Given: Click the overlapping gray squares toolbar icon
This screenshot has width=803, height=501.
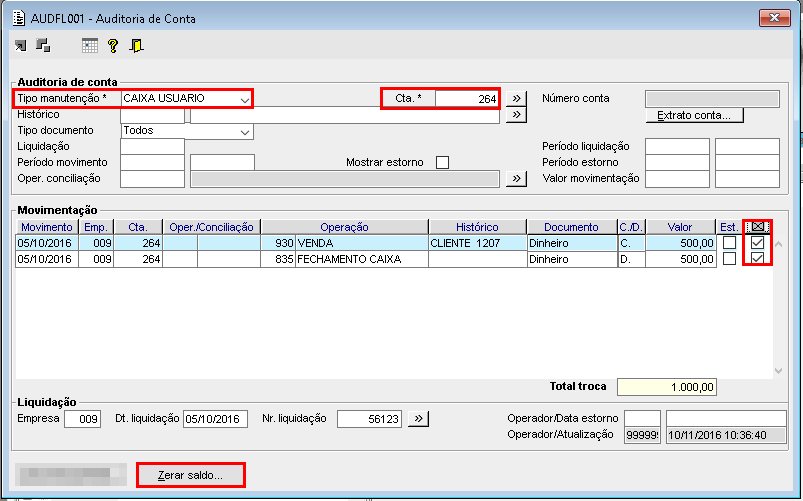Looking at the screenshot, I should coord(44,46).
